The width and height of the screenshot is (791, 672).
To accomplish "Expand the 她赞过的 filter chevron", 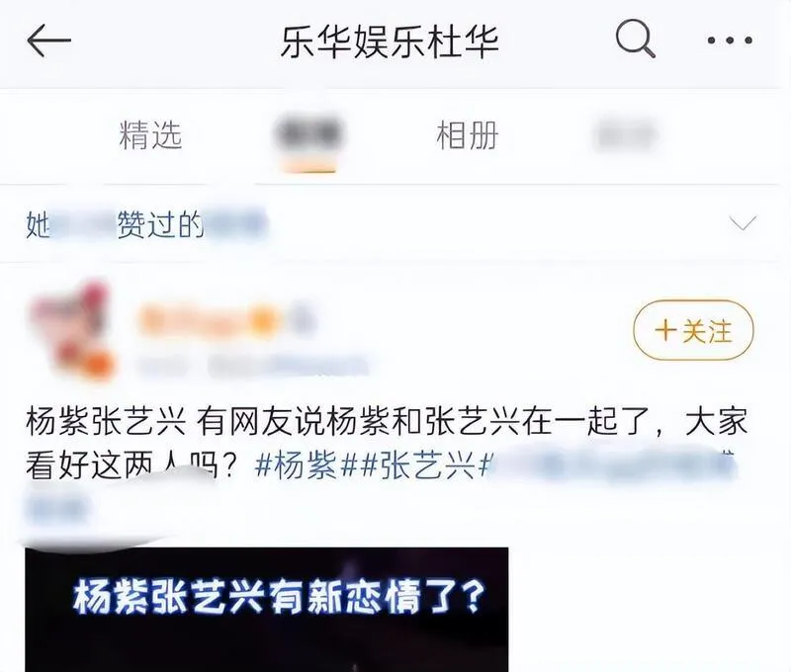I will coord(743,222).
